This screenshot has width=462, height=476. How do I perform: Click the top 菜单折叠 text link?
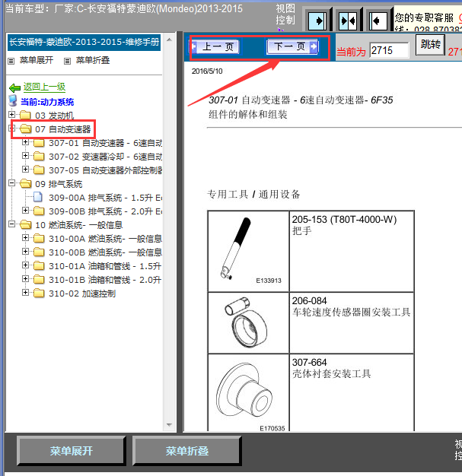tap(92, 60)
